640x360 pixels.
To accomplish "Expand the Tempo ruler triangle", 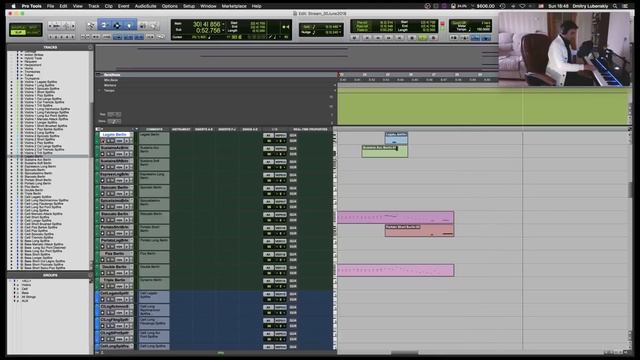I will (99, 90).
